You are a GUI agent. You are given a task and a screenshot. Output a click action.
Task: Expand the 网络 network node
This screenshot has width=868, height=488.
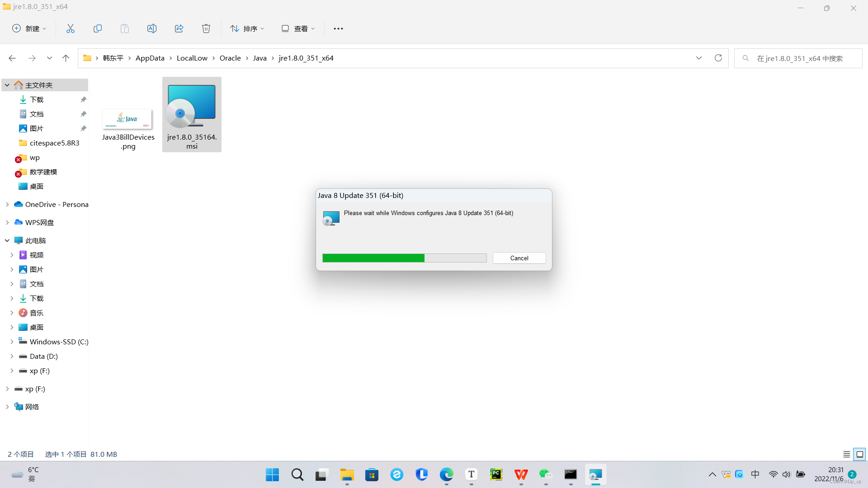(x=7, y=407)
